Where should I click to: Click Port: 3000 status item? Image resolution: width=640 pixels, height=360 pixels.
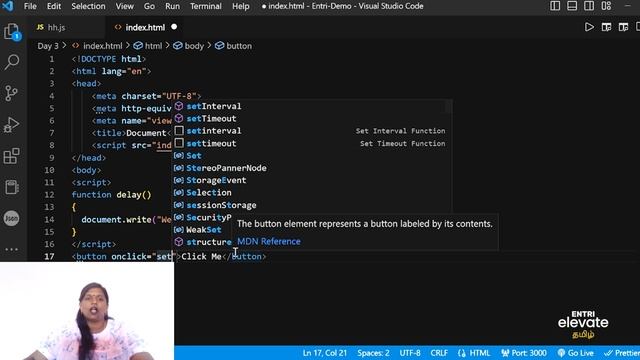pyautogui.click(x=524, y=353)
